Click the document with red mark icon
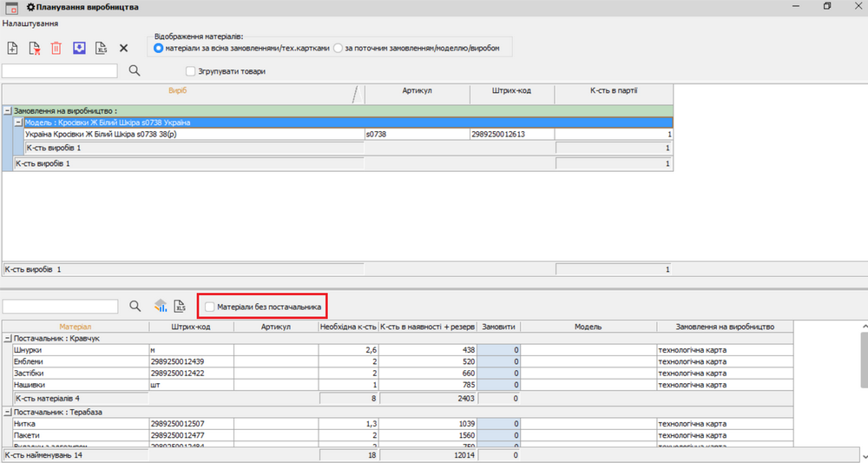 (35, 49)
